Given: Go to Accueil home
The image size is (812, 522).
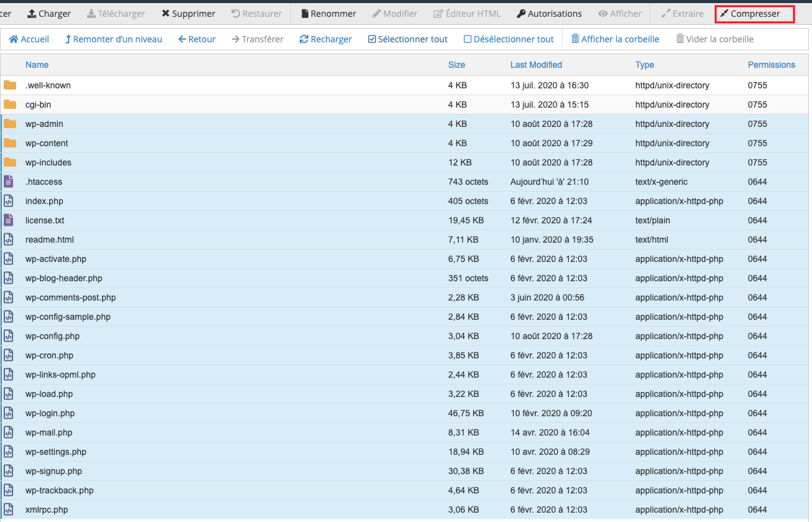Looking at the screenshot, I should (x=29, y=39).
